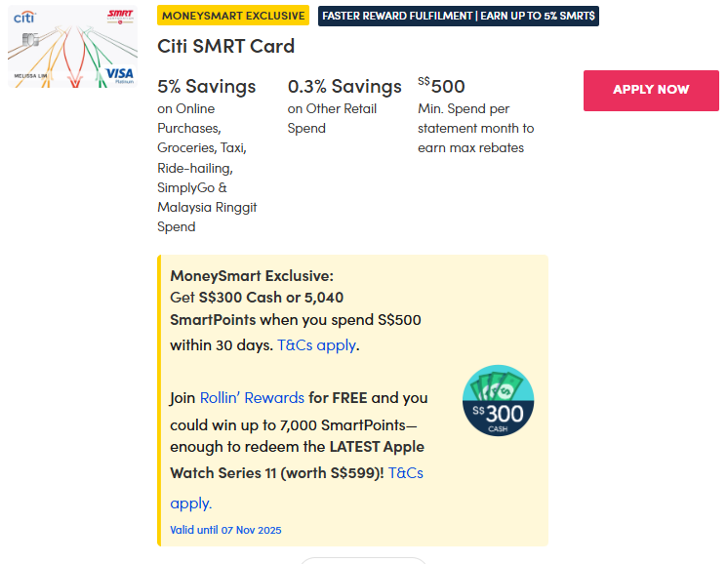728x564 pixels.
Task: Click the Citi logo on the card image
Action: coord(24,18)
